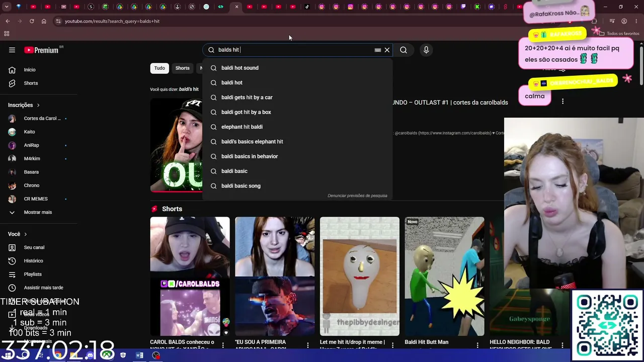
Task: Expand subscriptions with Mostrar mais
Action: 38,212
